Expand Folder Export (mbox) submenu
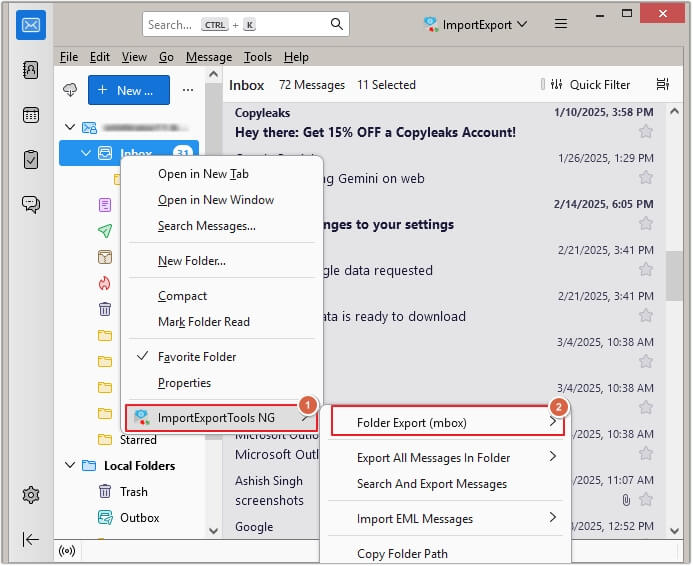The width and height of the screenshot is (693, 566). point(447,423)
